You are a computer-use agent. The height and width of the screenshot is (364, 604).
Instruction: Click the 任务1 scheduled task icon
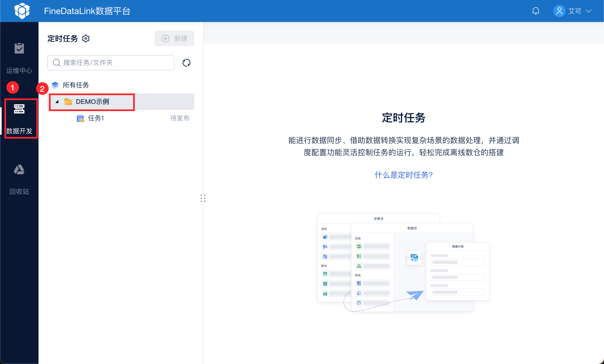80,118
